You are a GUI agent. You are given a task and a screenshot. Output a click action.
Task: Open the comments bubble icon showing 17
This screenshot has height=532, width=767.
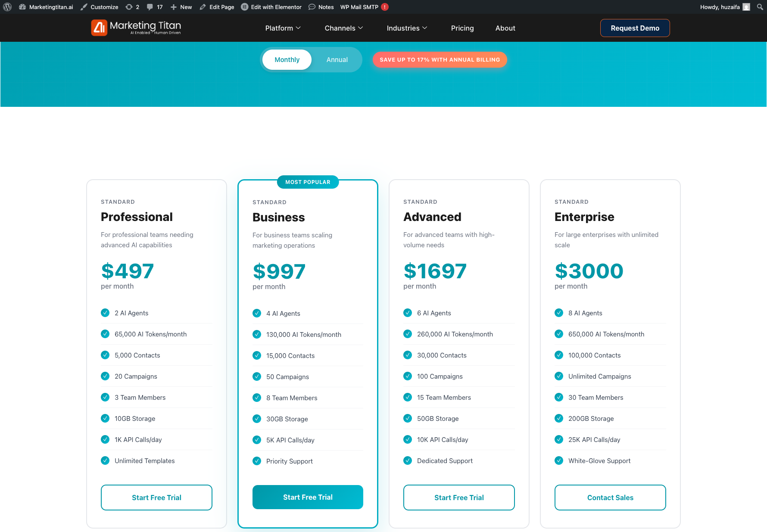[150, 7]
